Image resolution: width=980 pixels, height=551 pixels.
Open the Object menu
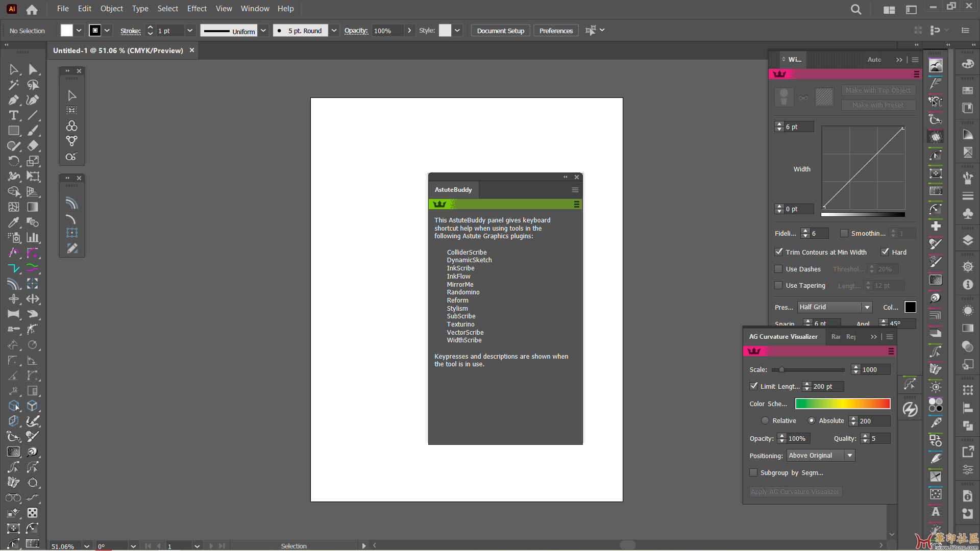click(112, 9)
